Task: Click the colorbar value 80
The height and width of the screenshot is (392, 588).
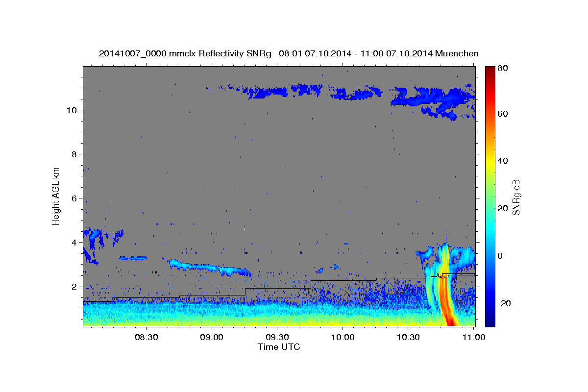Action: [502, 69]
